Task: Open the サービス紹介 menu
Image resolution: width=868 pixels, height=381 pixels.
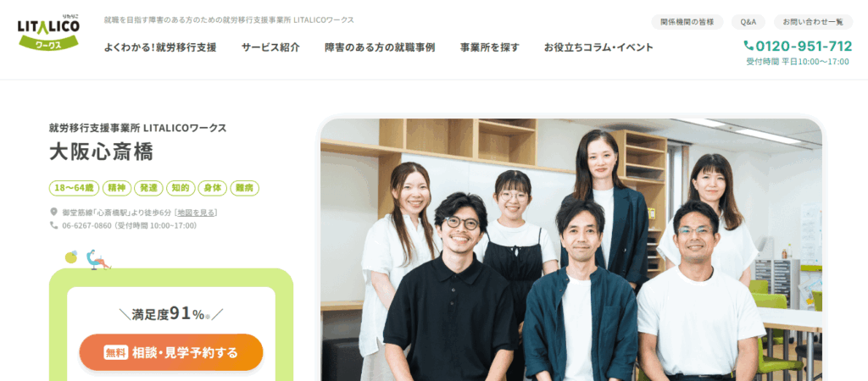Action: (270, 47)
